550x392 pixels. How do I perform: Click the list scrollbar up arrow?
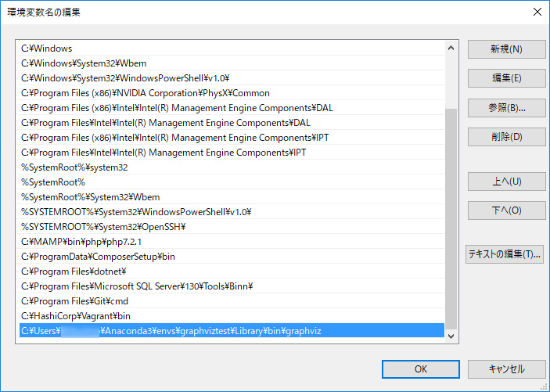coord(451,48)
